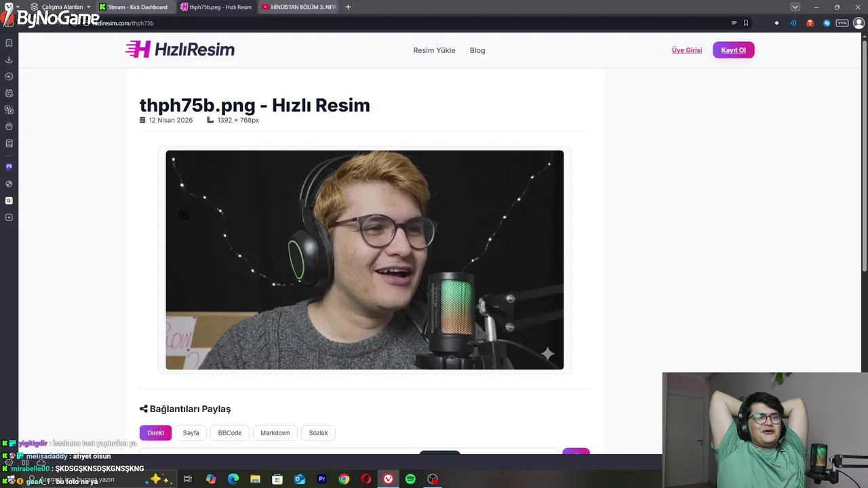The width and height of the screenshot is (868, 488).
Task: Switch to HİNDİSTAN BÖLÜM 3 YouTube tab
Action: [x=298, y=7]
